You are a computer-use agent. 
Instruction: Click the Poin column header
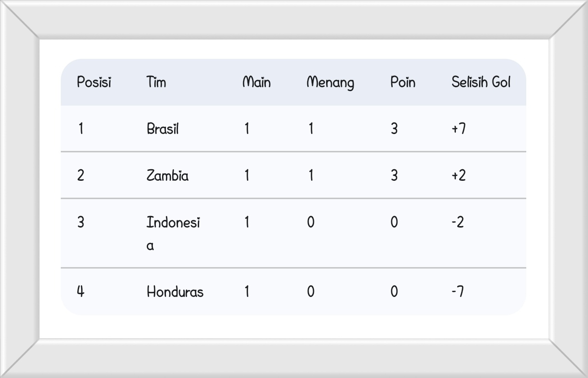click(403, 82)
